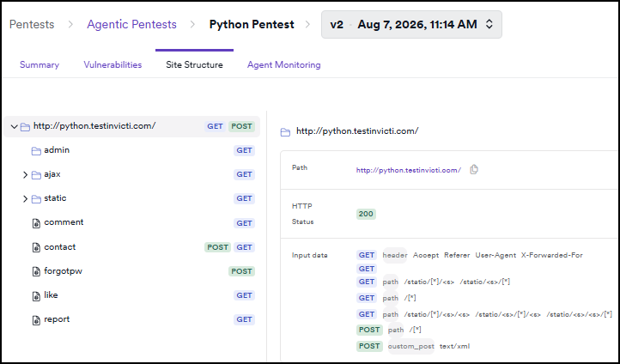Open the v2 scan version dropdown
This screenshot has width=620, height=364.
pos(411,25)
